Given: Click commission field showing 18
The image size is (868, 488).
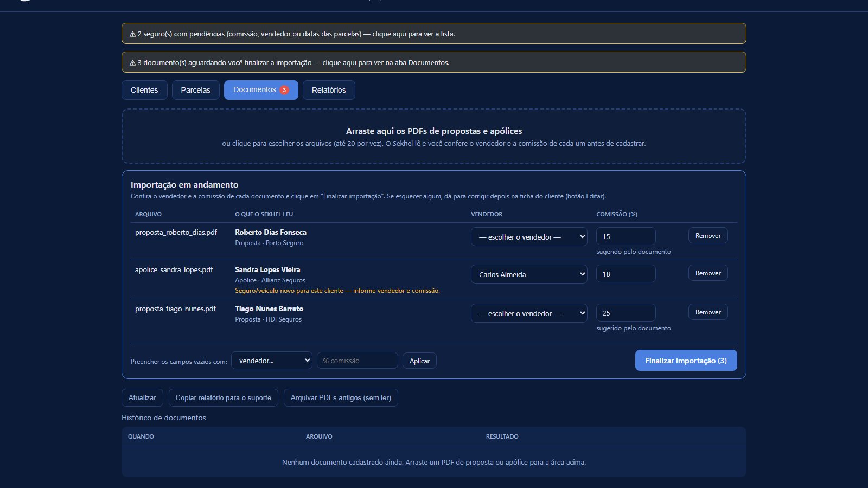Looking at the screenshot, I should pyautogui.click(x=626, y=274).
